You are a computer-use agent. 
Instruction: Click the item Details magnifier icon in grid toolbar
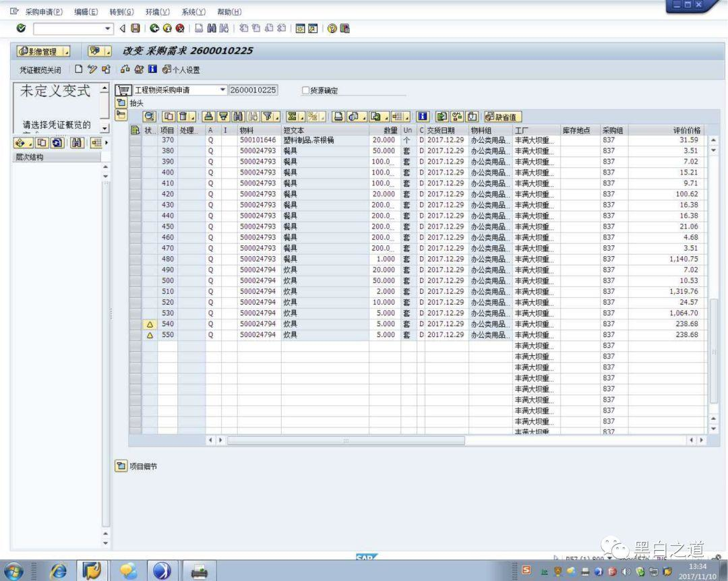click(150, 117)
